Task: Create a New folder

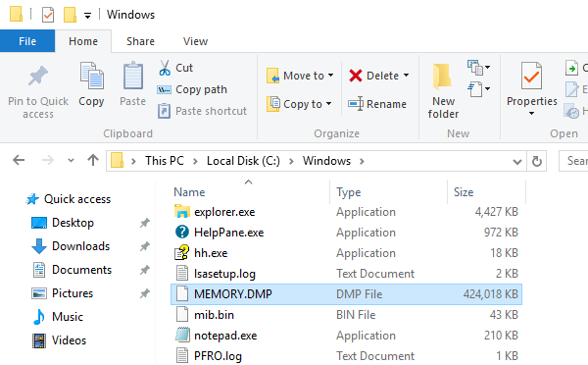Action: (x=443, y=90)
